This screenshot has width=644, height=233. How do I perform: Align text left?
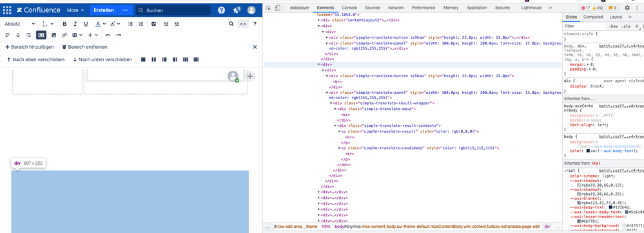click(x=7, y=35)
